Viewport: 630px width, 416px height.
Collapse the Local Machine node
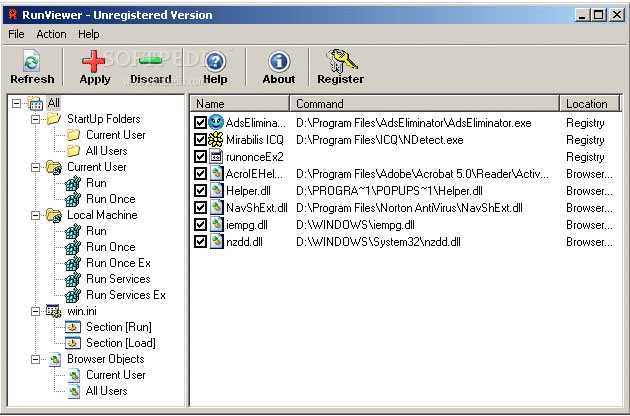pyautogui.click(x=35, y=215)
